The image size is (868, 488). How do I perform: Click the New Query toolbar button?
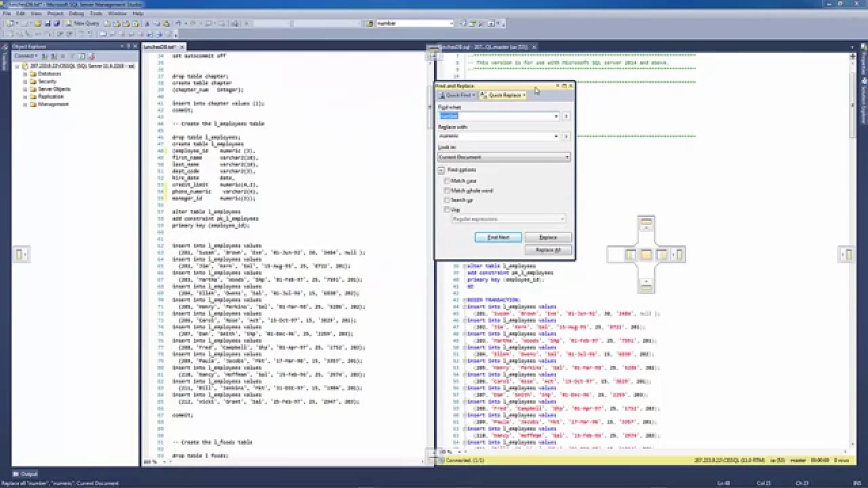tap(83, 23)
